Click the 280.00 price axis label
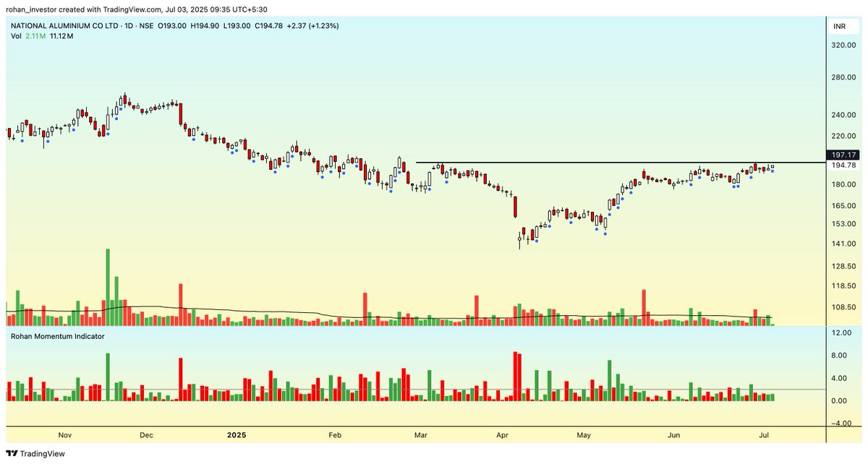The width and height of the screenshot is (868, 464). pos(845,77)
